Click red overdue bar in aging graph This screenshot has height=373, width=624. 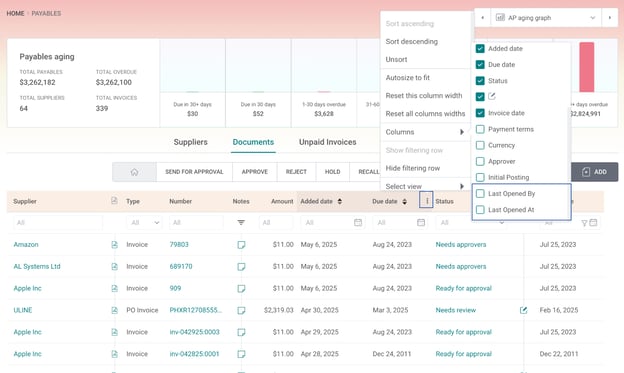tap(587, 67)
